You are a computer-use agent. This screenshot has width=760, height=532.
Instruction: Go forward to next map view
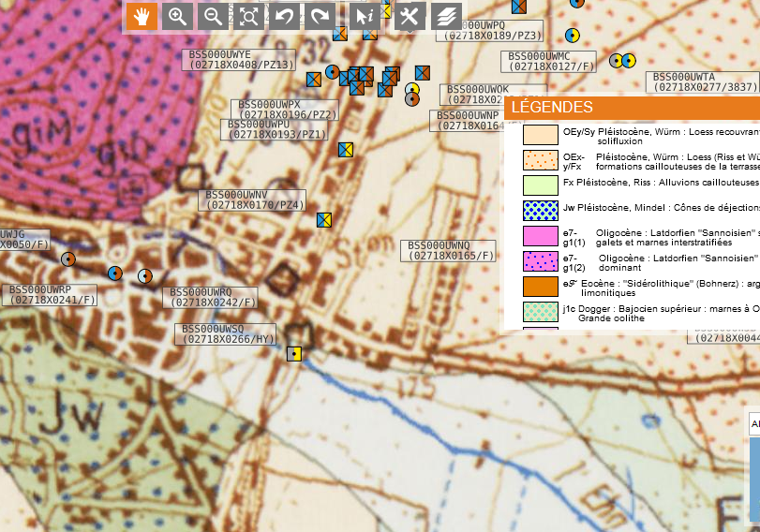(320, 16)
